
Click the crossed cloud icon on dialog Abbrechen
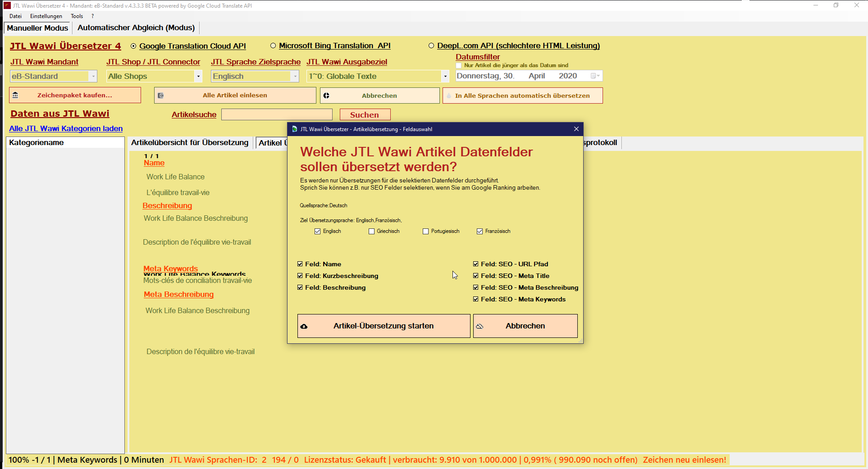[x=480, y=326]
